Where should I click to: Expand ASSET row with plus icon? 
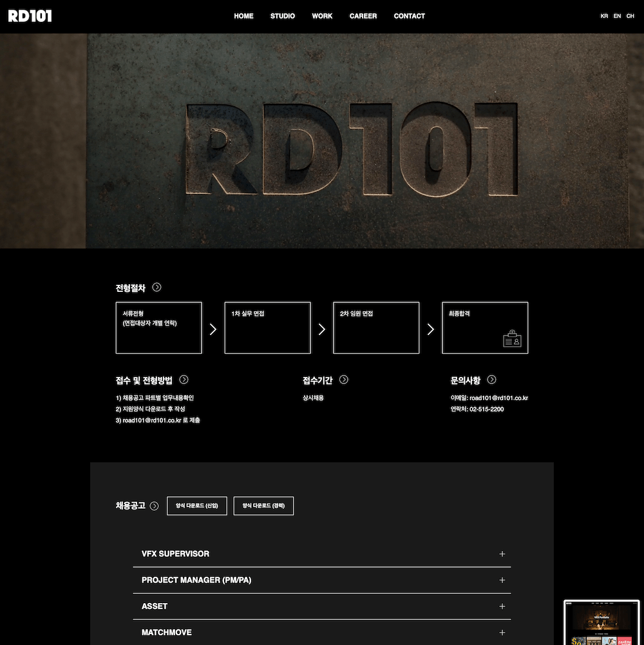click(x=502, y=606)
